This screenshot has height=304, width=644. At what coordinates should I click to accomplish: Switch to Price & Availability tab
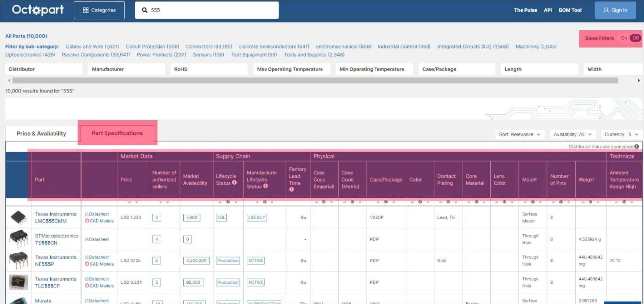click(x=42, y=134)
